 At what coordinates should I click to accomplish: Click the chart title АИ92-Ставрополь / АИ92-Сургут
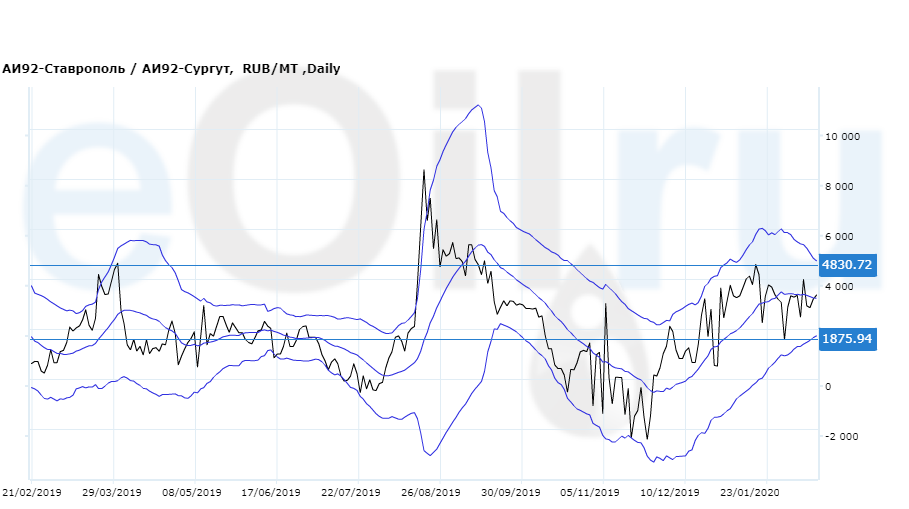coord(118,69)
